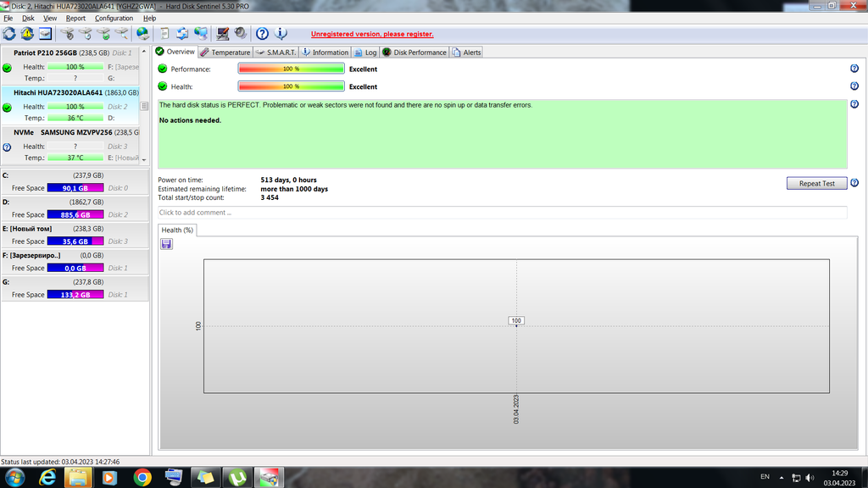The image size is (868, 488).
Task: Click help icon beside status text box
Action: pos(854,104)
